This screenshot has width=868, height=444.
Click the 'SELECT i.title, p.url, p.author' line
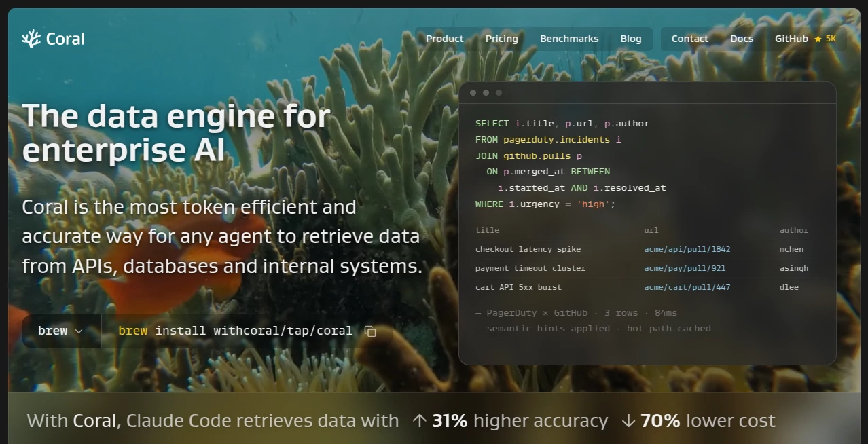[562, 124]
